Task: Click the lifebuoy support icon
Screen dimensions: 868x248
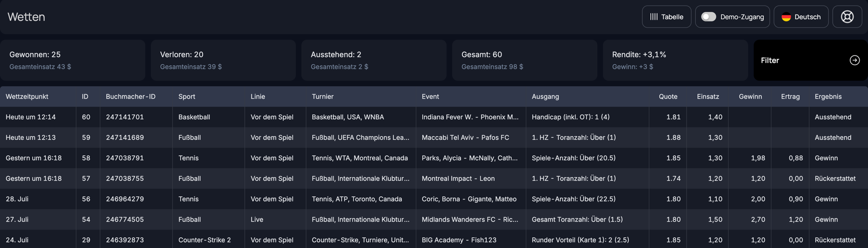Action: (847, 17)
